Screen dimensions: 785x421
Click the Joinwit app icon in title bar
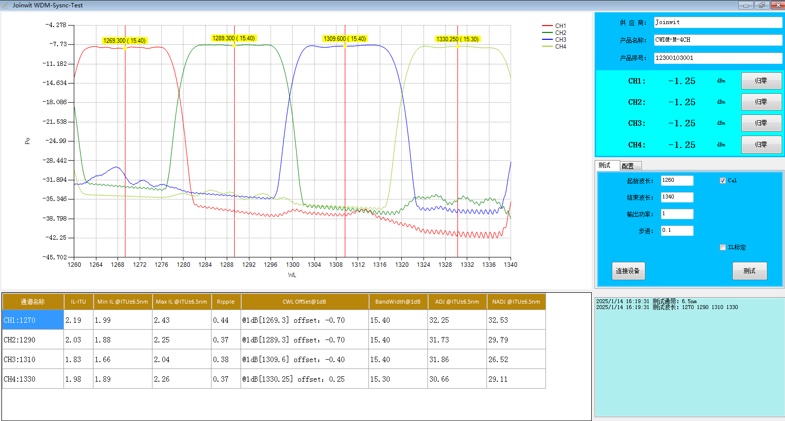pyautogui.click(x=6, y=5)
